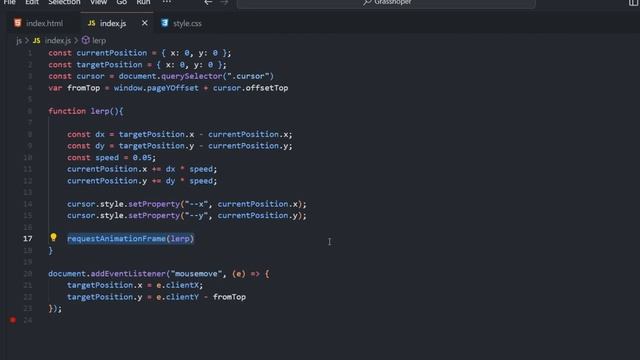Screen dimensions: 640x360
Task: Open the Edit menu
Action: tap(32, 2)
